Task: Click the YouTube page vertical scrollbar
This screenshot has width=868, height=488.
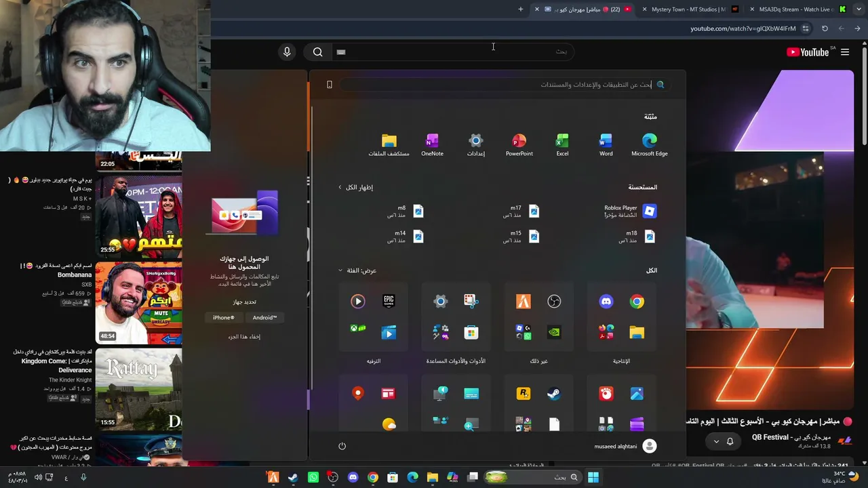Action: pos(864,95)
